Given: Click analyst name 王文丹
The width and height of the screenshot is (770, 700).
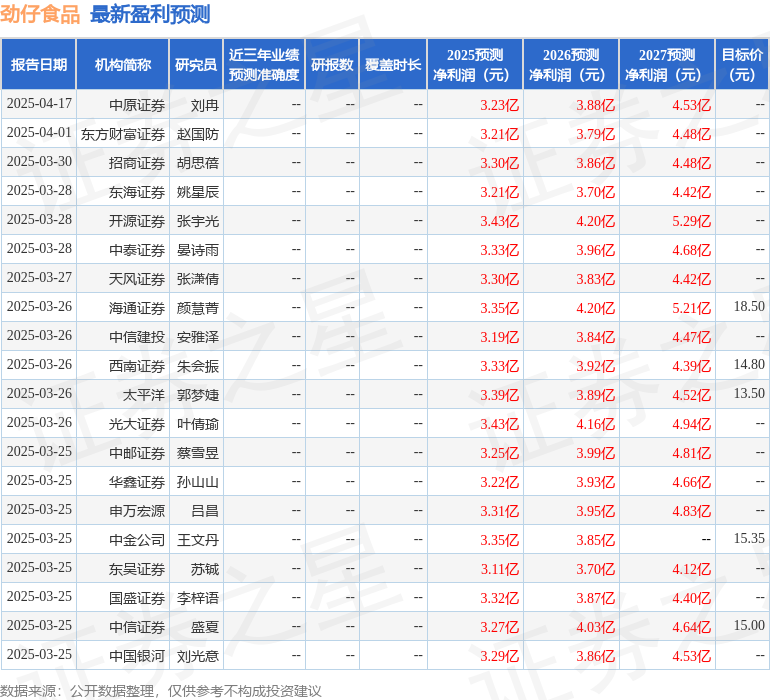Looking at the screenshot, I should pos(198,540).
